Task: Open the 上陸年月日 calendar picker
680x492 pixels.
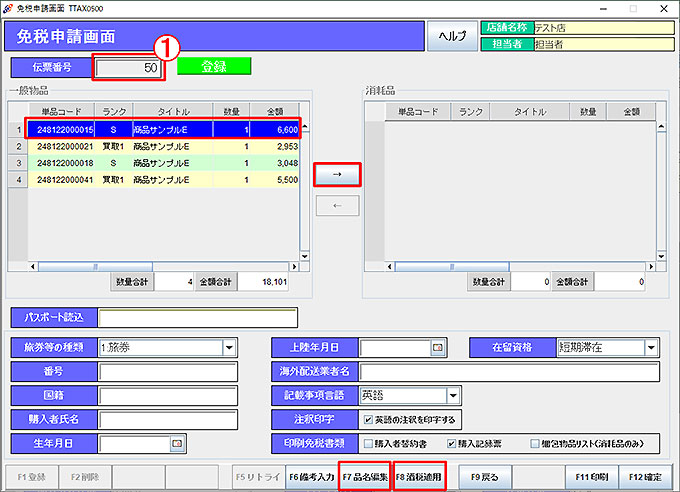Action: pos(436,348)
